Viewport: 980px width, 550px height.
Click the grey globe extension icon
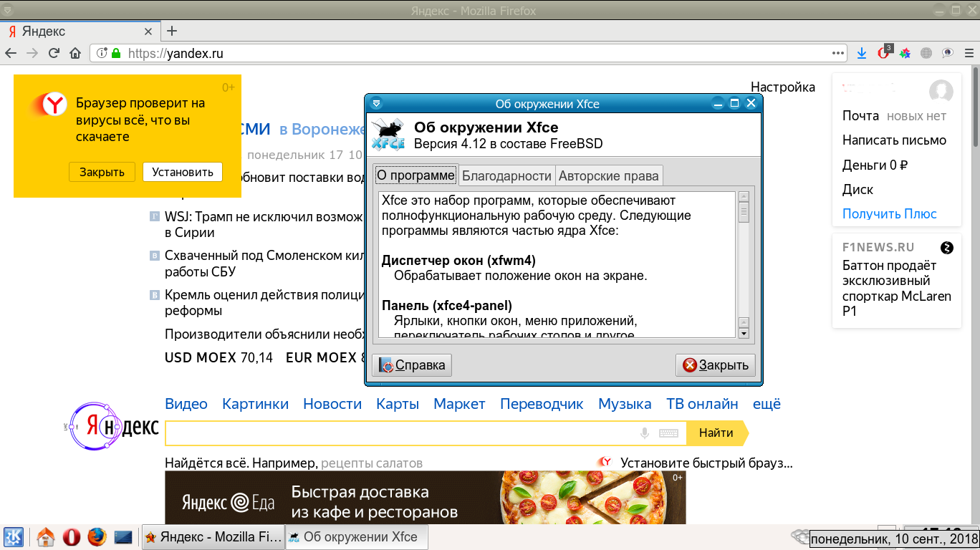click(926, 53)
